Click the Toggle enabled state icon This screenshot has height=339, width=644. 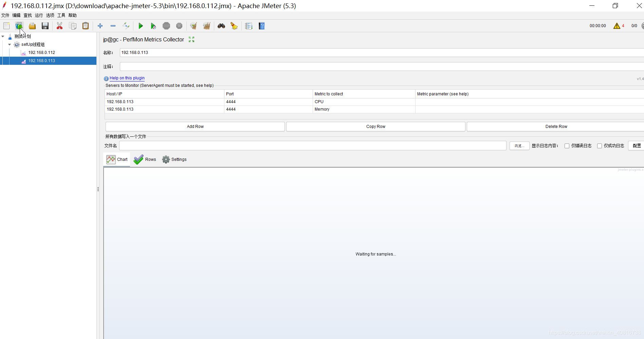pos(126,26)
